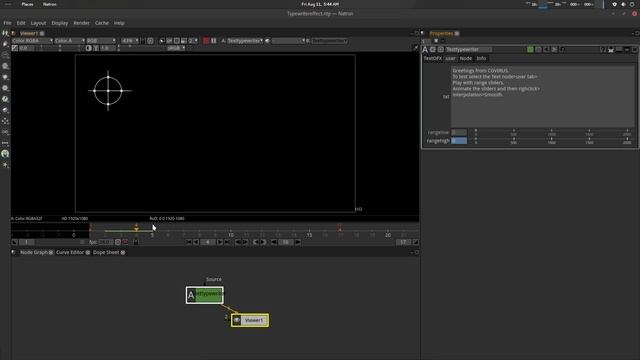Restore default values in Texttypewriter panel
Screen dimensions: 640x360
pos(562,49)
